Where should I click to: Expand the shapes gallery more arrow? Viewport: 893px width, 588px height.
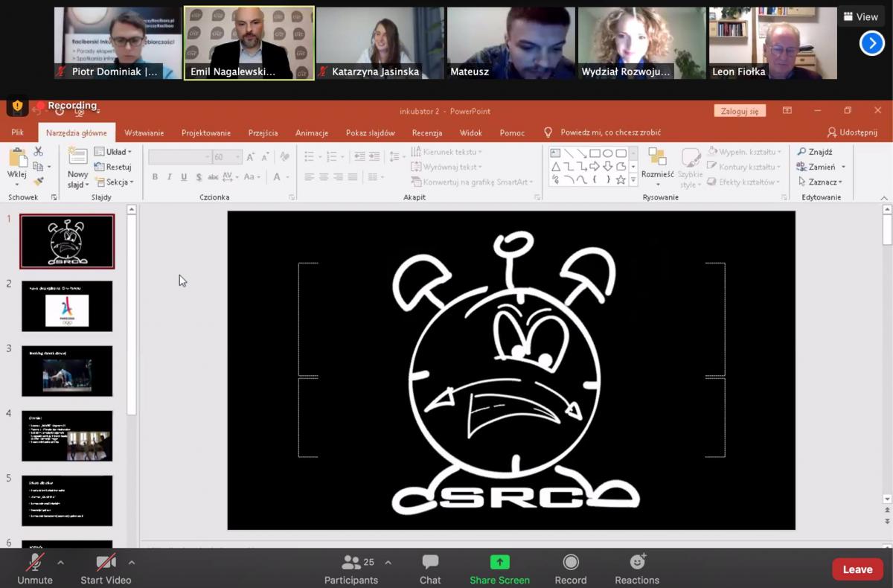(x=633, y=180)
